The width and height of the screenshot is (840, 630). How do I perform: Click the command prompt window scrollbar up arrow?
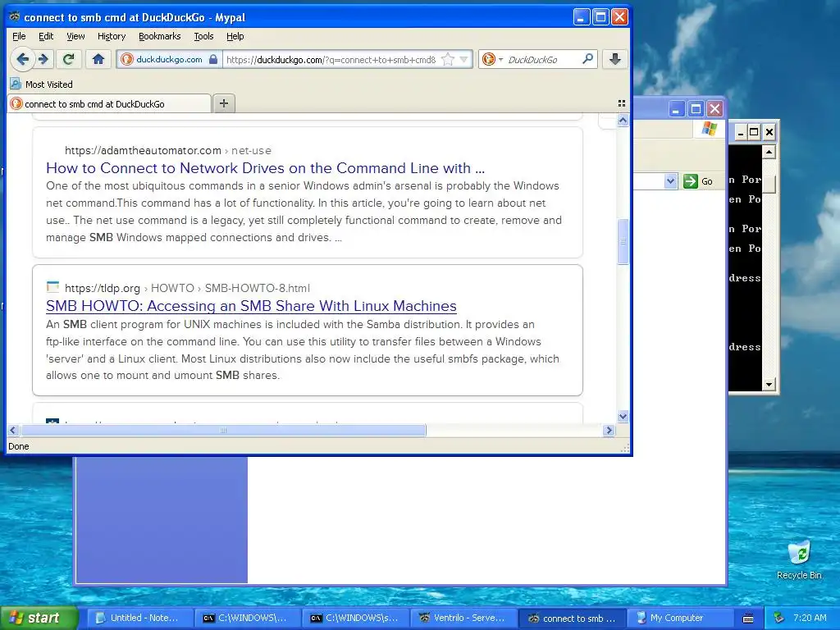769,152
